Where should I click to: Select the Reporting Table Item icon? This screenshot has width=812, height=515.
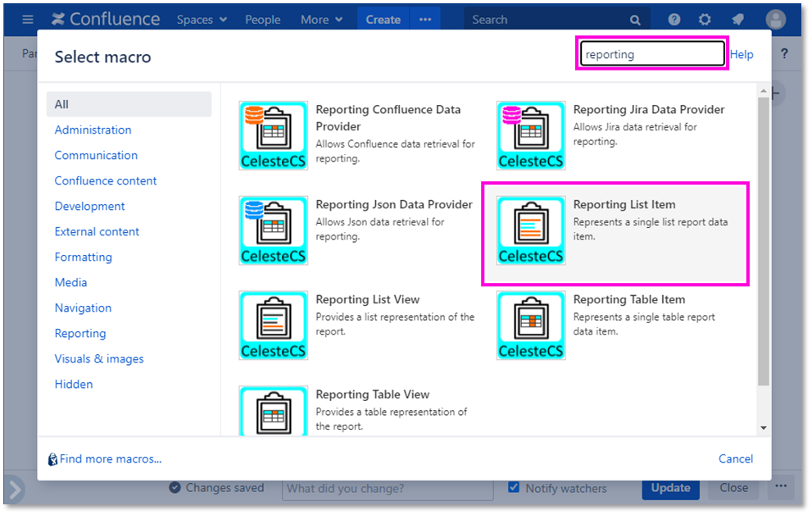pyautogui.click(x=531, y=325)
